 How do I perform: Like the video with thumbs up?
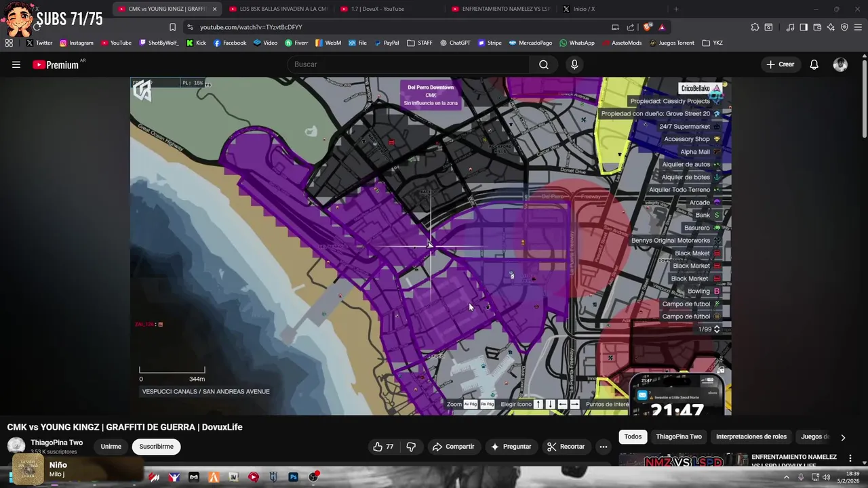[383, 447]
